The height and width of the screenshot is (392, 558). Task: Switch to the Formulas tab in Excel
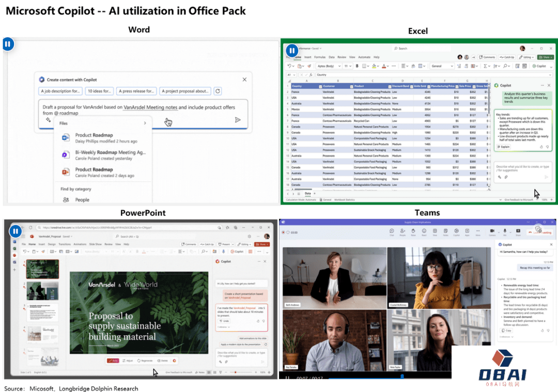click(320, 57)
